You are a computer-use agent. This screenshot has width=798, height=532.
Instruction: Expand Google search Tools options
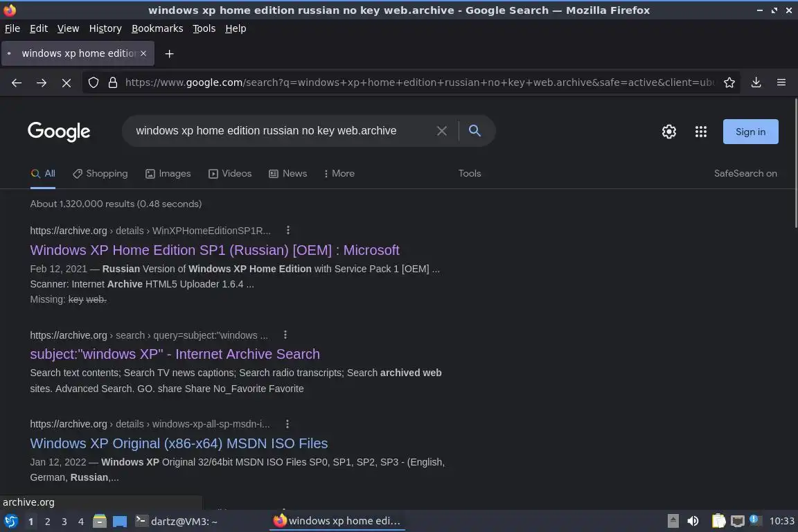(x=469, y=174)
